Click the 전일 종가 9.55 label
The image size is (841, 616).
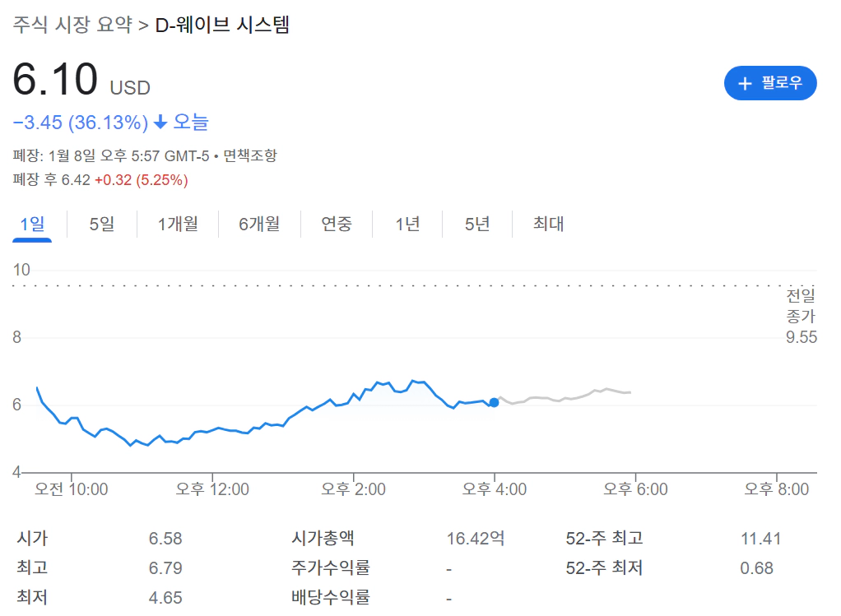click(x=802, y=317)
